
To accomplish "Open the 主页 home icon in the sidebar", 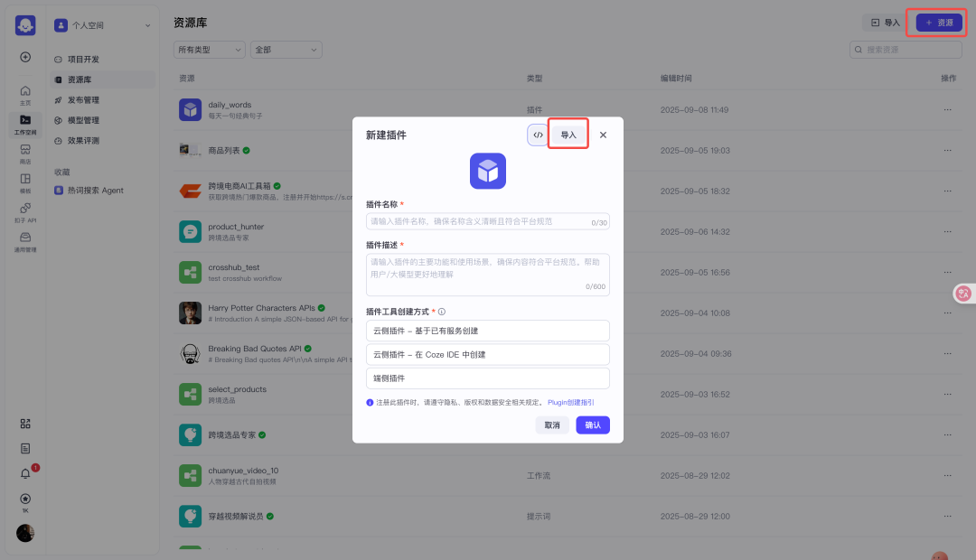I will pyautogui.click(x=25, y=92).
